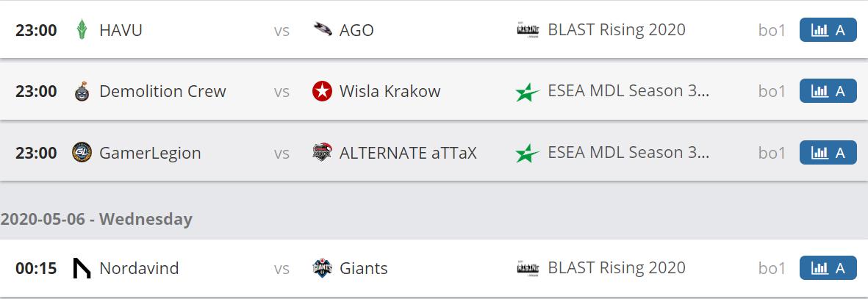Open the HAVU team name link
868x299 pixels.
pyautogui.click(x=121, y=30)
